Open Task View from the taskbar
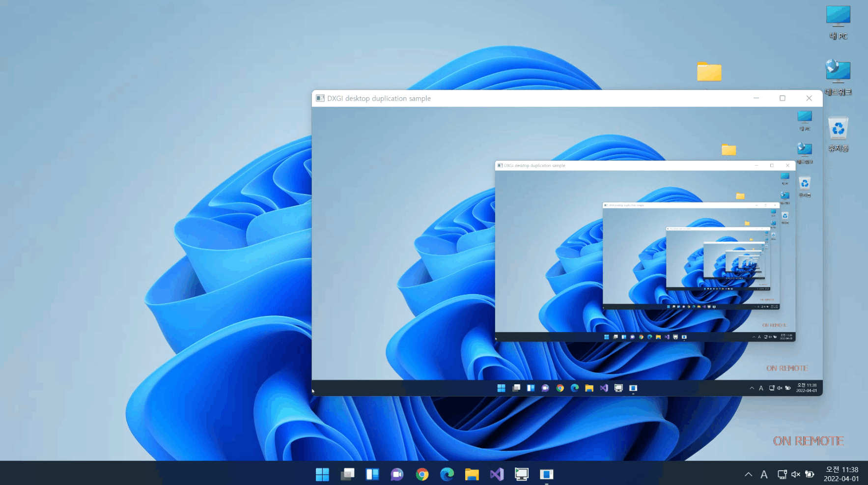 point(347,474)
